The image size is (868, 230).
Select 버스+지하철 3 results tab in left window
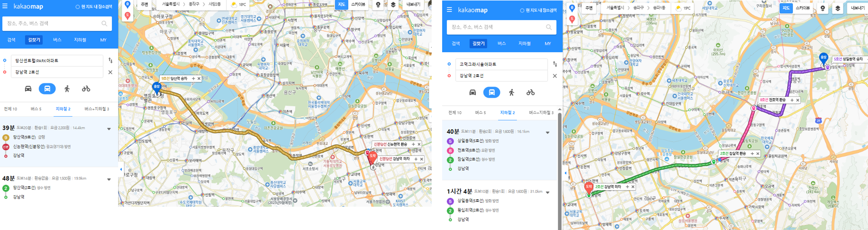97,109
